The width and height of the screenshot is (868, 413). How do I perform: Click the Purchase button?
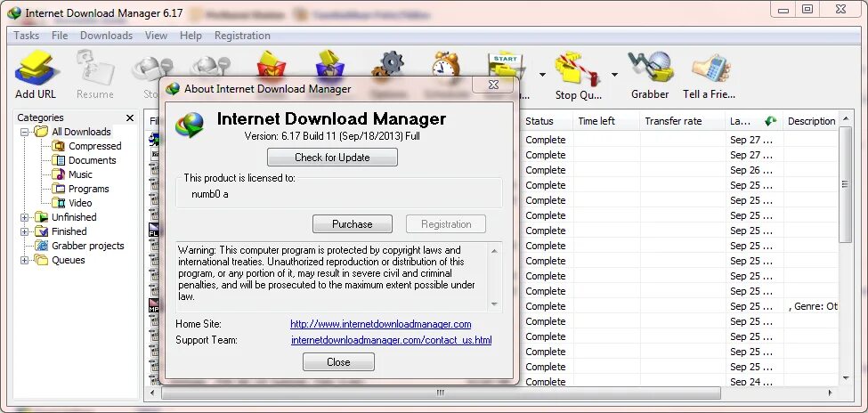(352, 224)
